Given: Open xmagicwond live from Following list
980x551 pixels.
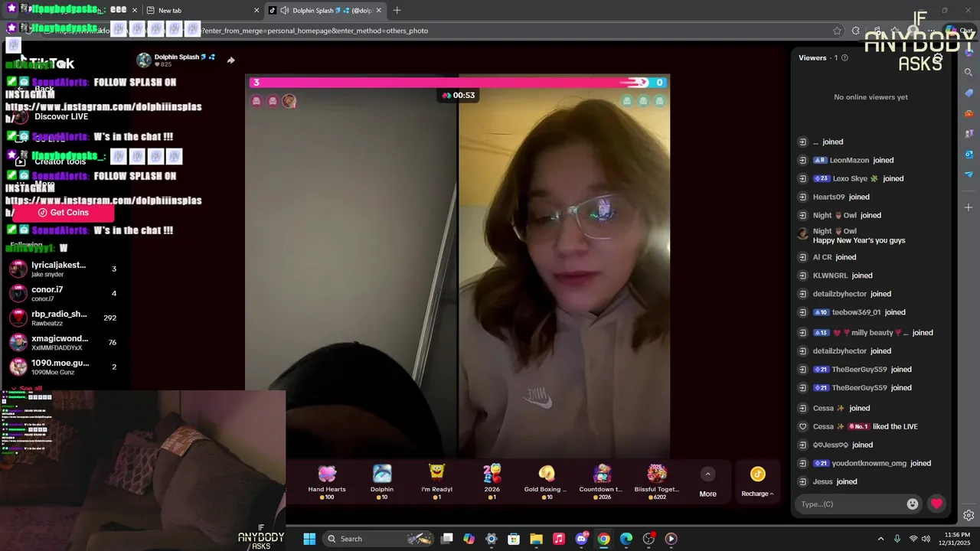Looking at the screenshot, I should (64, 342).
